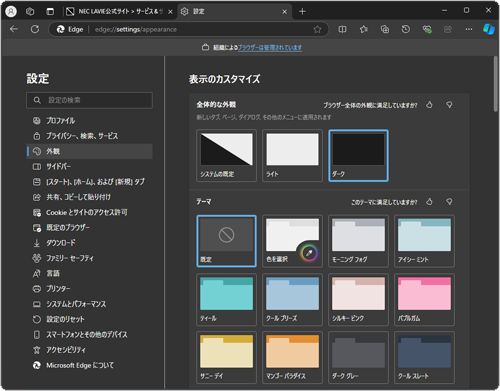Apply アイシー ミント theme
The height and width of the screenshot is (391, 500).
tap(424, 241)
